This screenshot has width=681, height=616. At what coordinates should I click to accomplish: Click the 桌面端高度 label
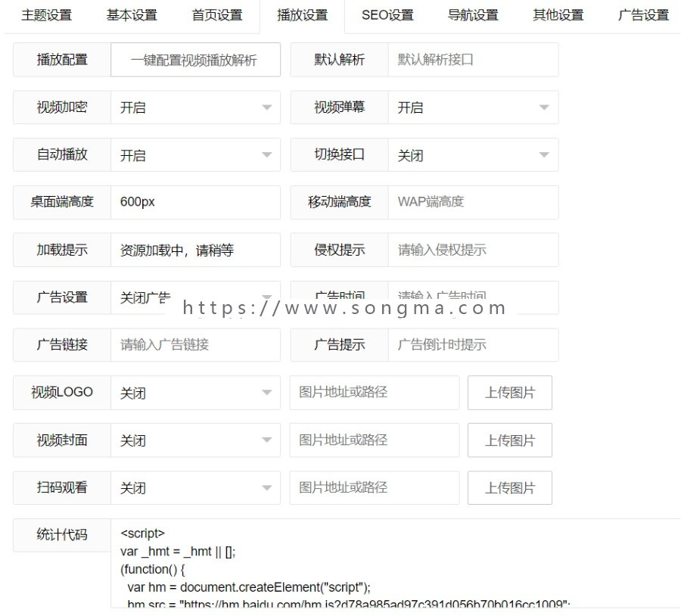pos(62,202)
